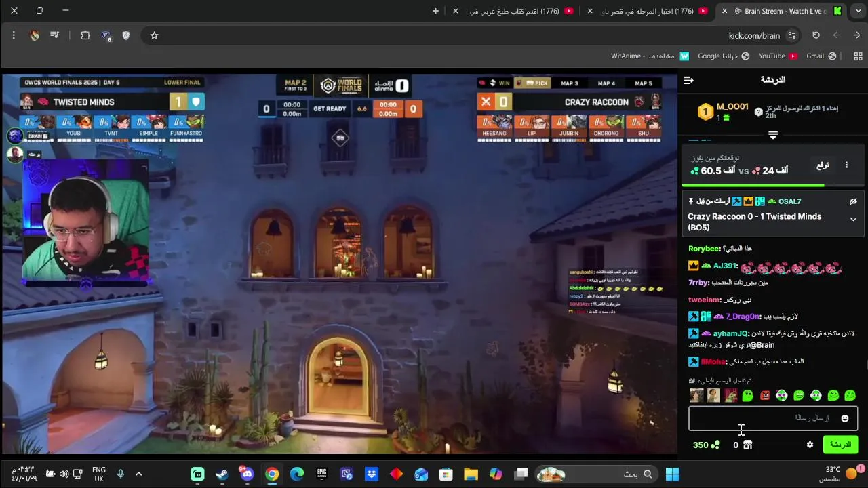Open the shield extension icon

coord(125,35)
